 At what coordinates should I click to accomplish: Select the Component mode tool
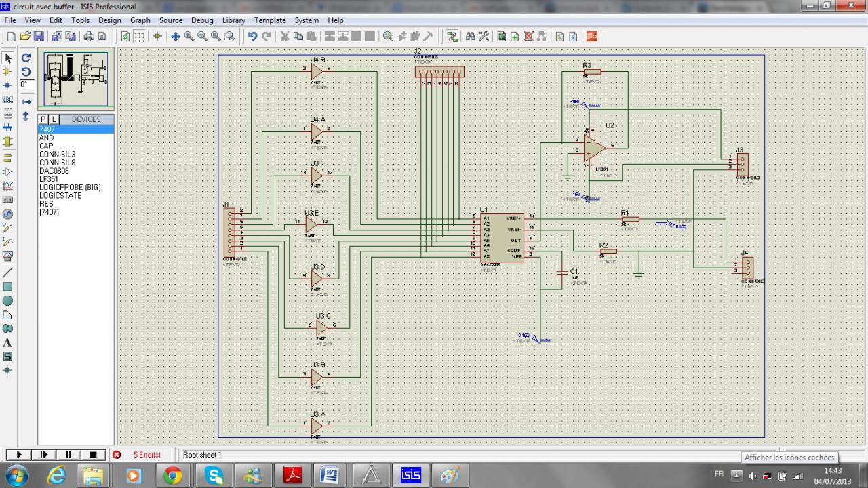(x=8, y=72)
